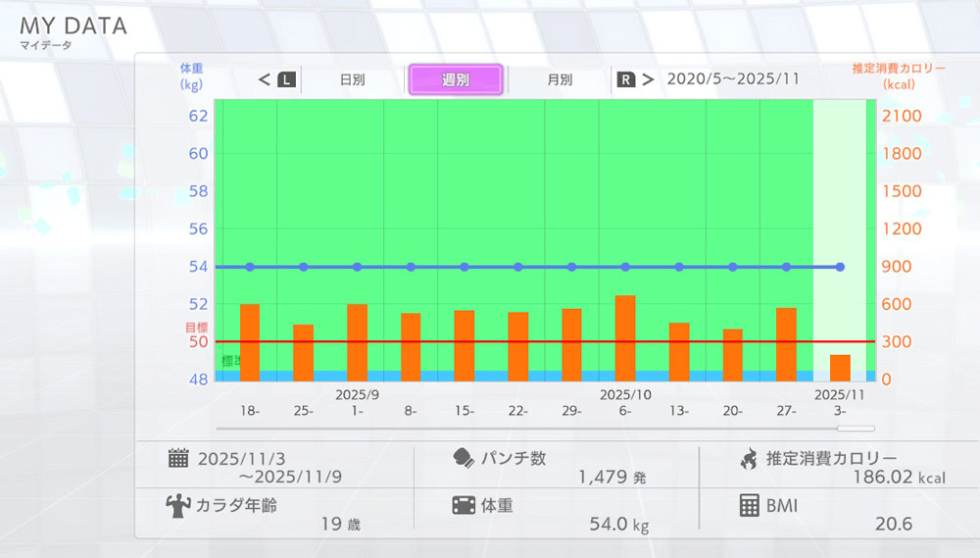This screenshot has height=558, width=980.
Task: Open the 月別 monthly tab
Action: (560, 80)
